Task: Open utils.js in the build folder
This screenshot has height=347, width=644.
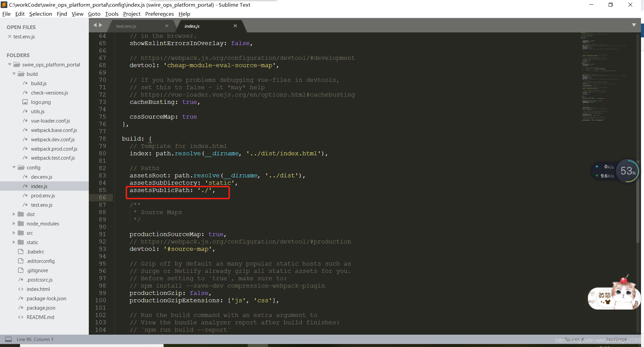Action: tap(38, 111)
